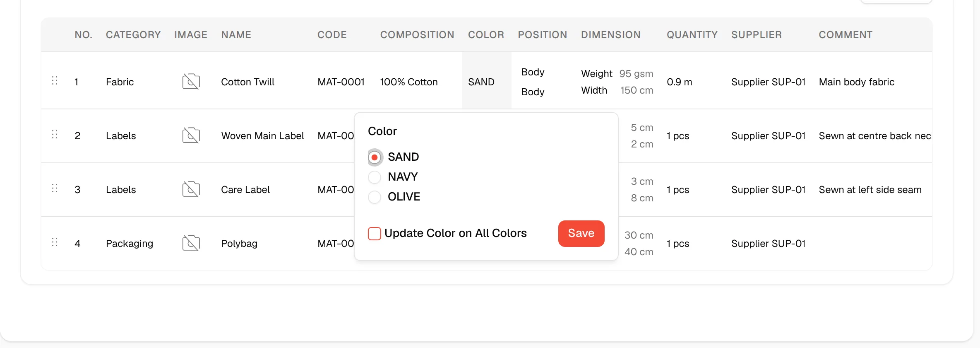The image size is (980, 348).
Task: Select the OLIVE color radio option
Action: (375, 197)
